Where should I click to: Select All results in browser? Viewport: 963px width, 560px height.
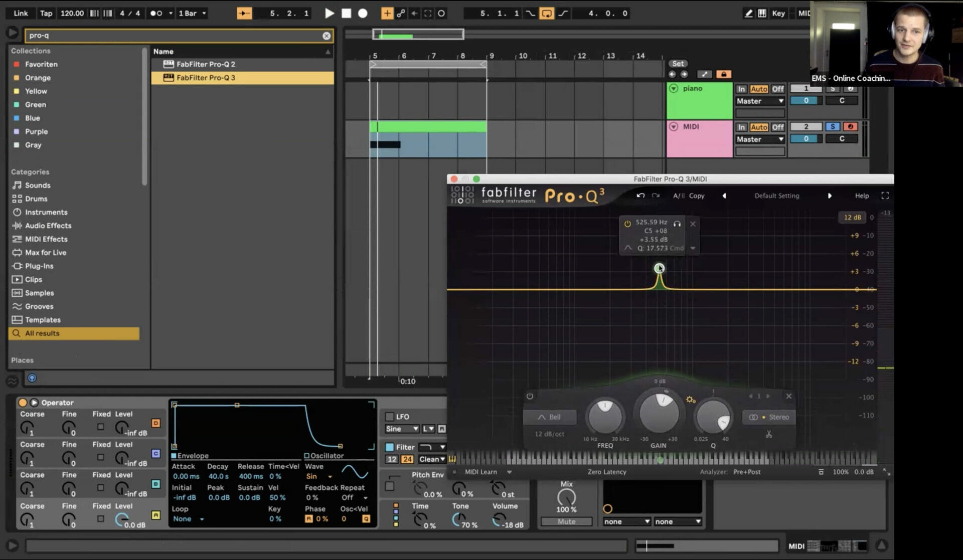(74, 333)
